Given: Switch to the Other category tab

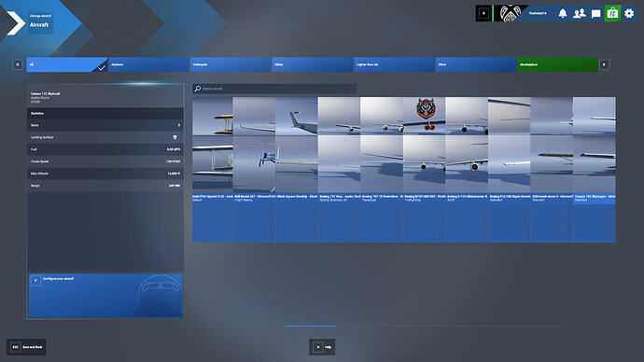Looking at the screenshot, I should (476, 65).
